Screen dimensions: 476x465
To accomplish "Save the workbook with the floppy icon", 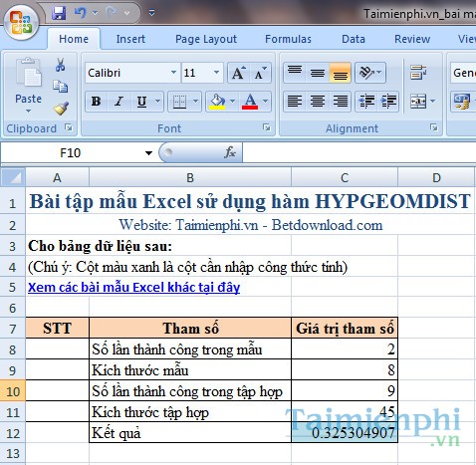I will coord(59,13).
